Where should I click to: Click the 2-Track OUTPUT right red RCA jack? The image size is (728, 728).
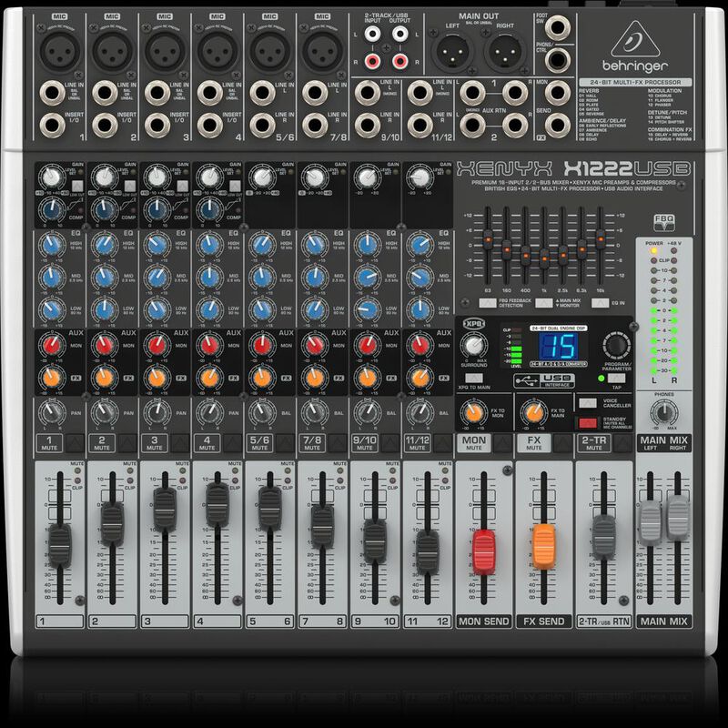point(399,61)
